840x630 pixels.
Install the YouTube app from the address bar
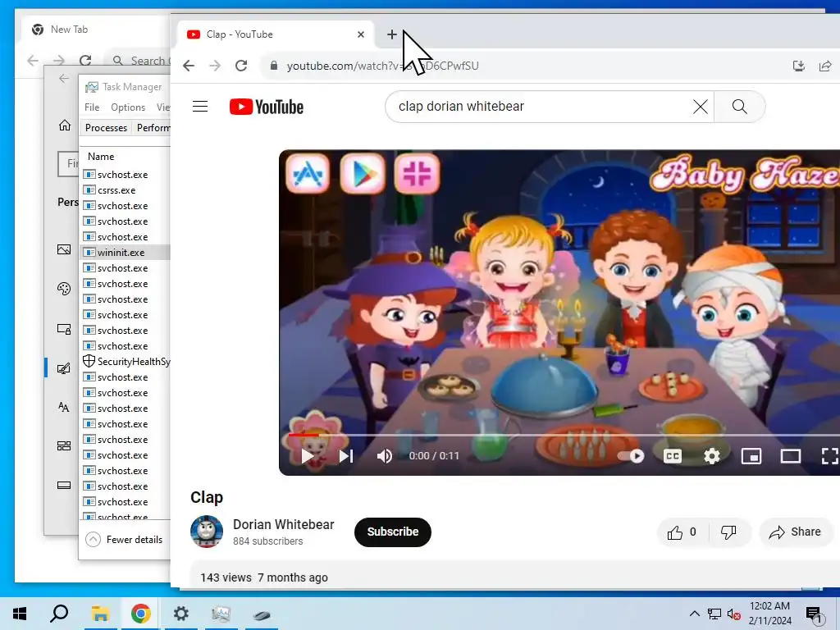(799, 66)
